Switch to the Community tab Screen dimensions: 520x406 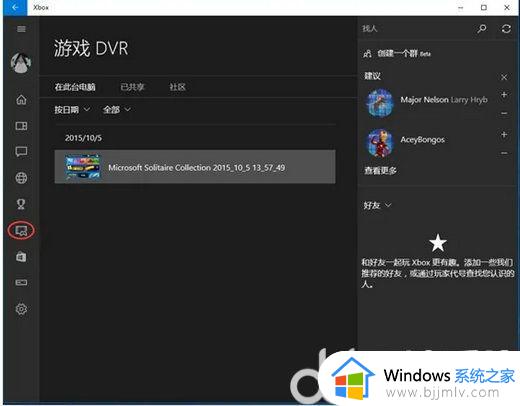pyautogui.click(x=177, y=87)
